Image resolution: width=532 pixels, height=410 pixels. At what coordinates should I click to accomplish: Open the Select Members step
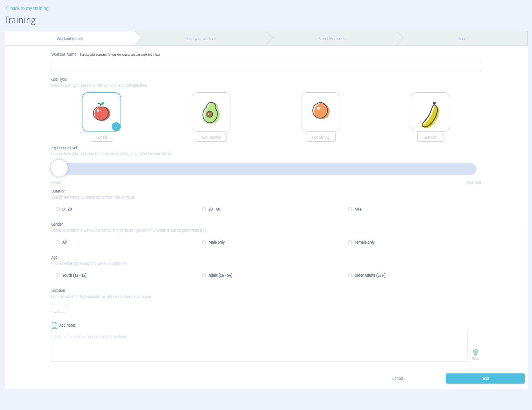coord(331,39)
